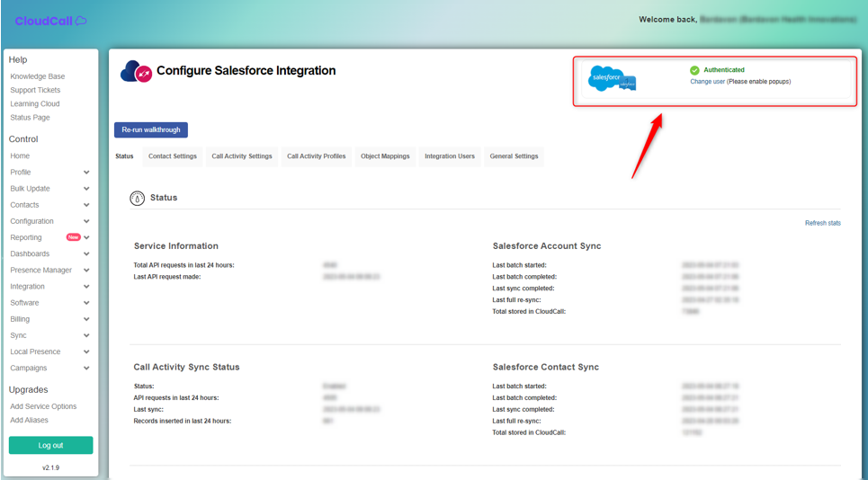This screenshot has width=868, height=480.
Task: Open the Object Mappings tab
Action: click(385, 156)
